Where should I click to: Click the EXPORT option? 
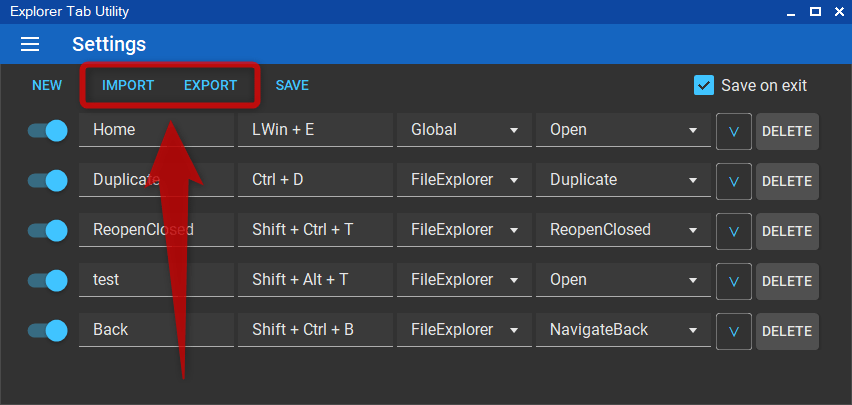[210, 85]
